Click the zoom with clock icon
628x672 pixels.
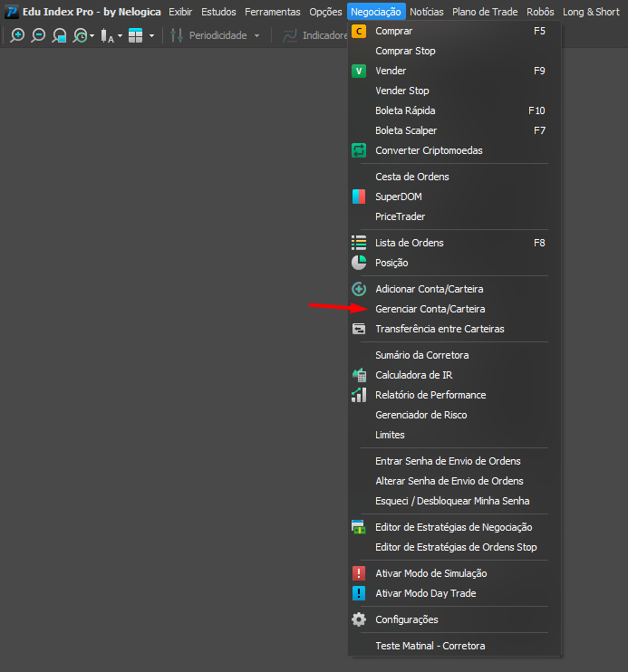81,35
